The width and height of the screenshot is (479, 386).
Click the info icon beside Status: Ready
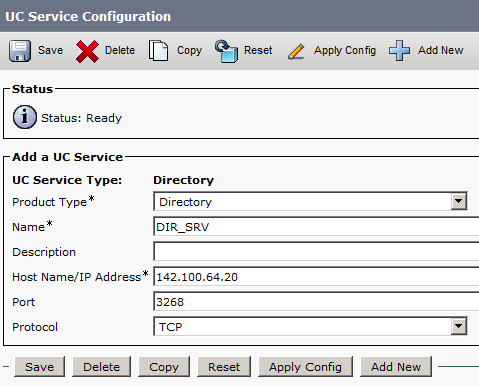pos(24,117)
